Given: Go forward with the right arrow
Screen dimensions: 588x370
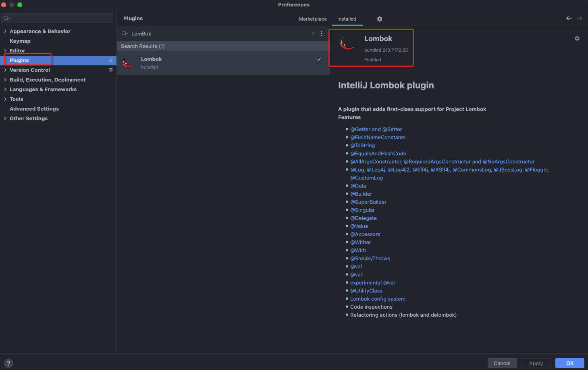Looking at the screenshot, I should click(x=580, y=18).
